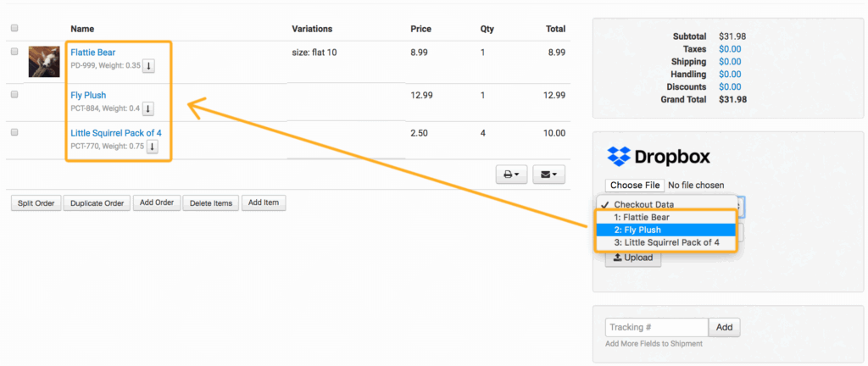Select Checkout Data in the dropdown list
The height and width of the screenshot is (366, 868).
644,204
